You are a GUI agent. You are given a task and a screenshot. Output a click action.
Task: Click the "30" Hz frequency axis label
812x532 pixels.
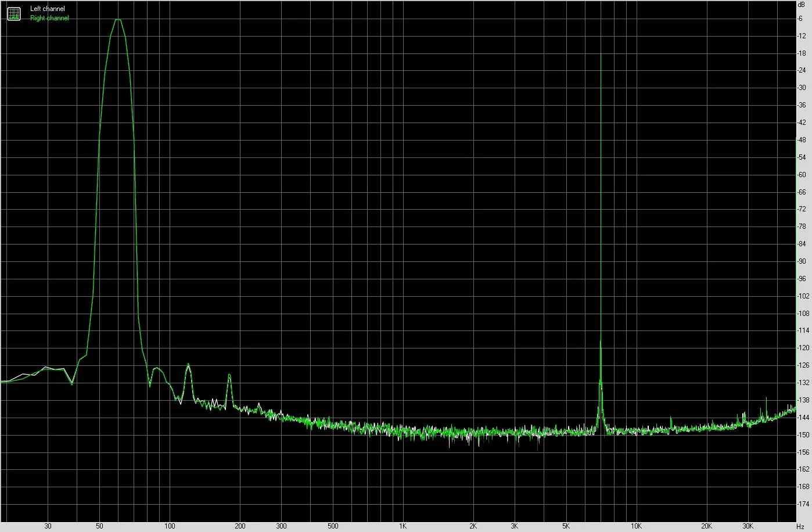(48, 526)
